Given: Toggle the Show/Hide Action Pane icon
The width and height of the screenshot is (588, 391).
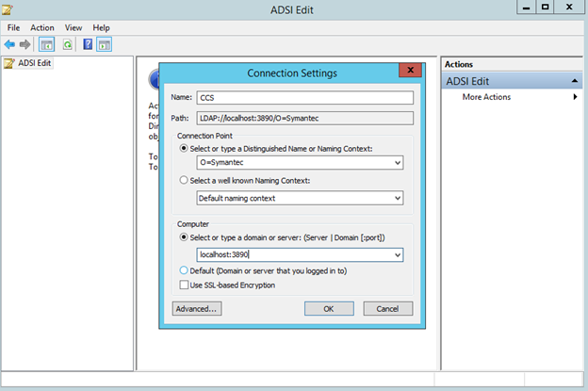Looking at the screenshot, I should [x=104, y=44].
